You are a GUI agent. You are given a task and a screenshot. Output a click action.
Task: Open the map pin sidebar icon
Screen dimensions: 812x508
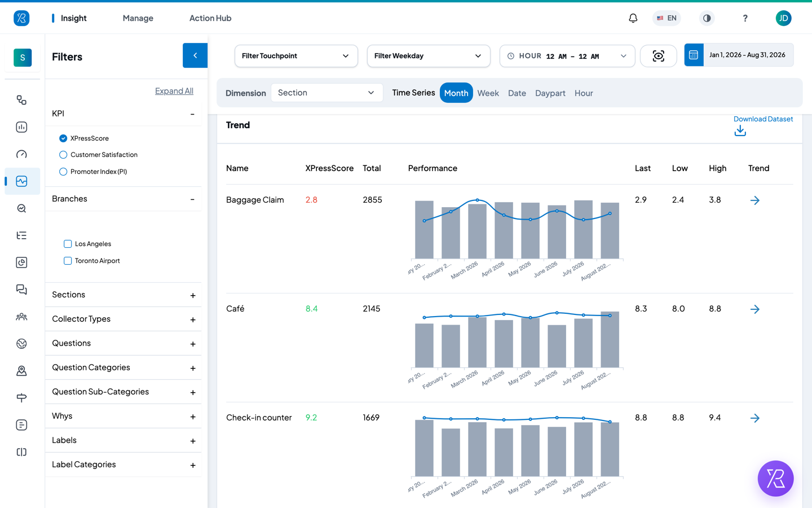click(x=21, y=371)
